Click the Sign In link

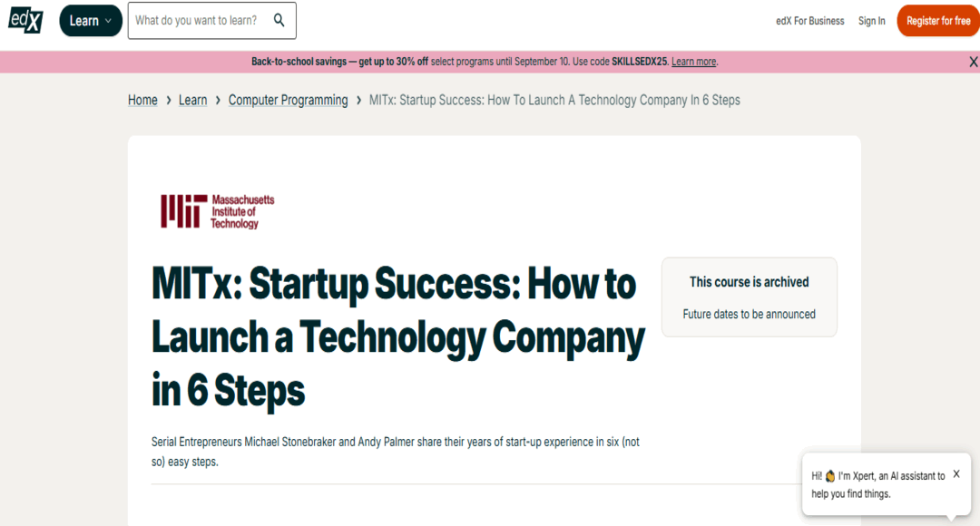click(872, 21)
